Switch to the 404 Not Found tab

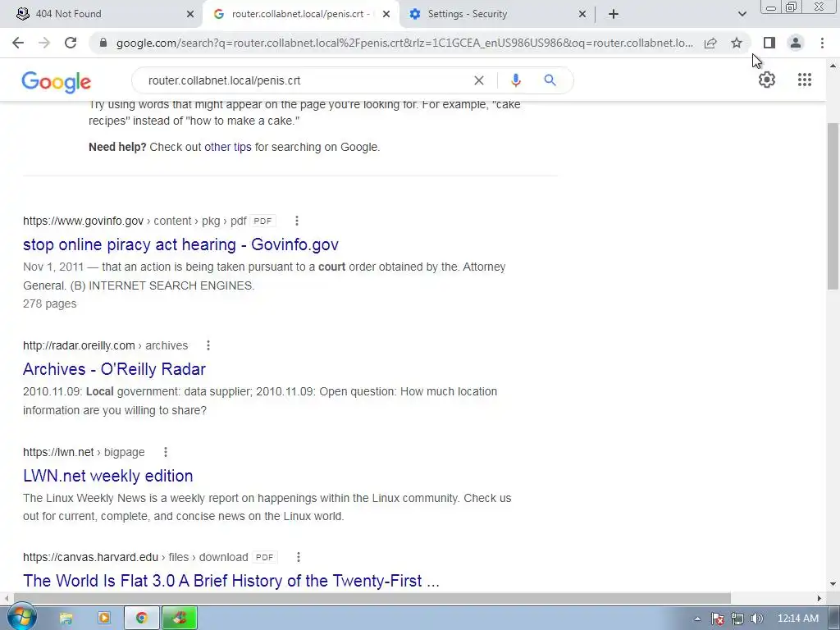pos(102,14)
